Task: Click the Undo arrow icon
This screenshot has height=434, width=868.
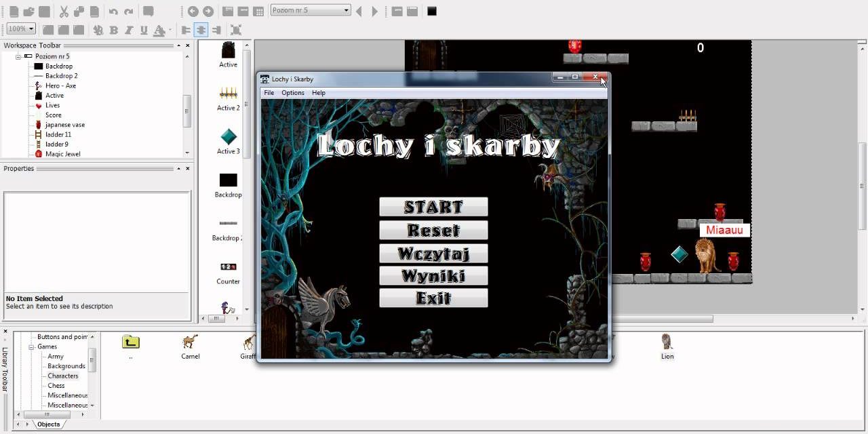Action: 113,12
